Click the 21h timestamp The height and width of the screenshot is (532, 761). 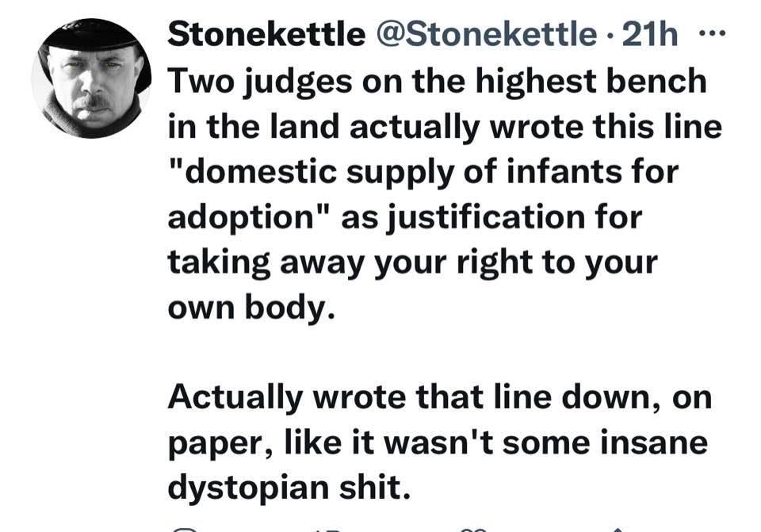click(650, 34)
